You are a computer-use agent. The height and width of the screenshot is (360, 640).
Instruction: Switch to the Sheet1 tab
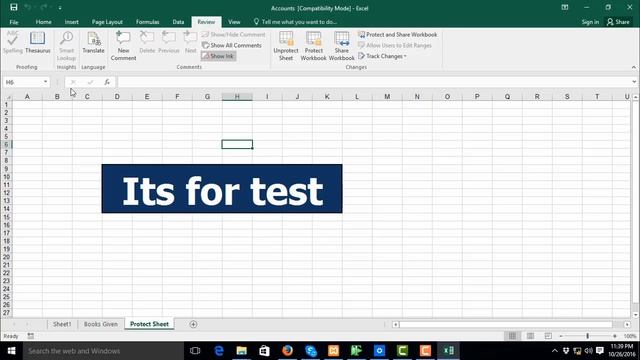[x=62, y=324]
